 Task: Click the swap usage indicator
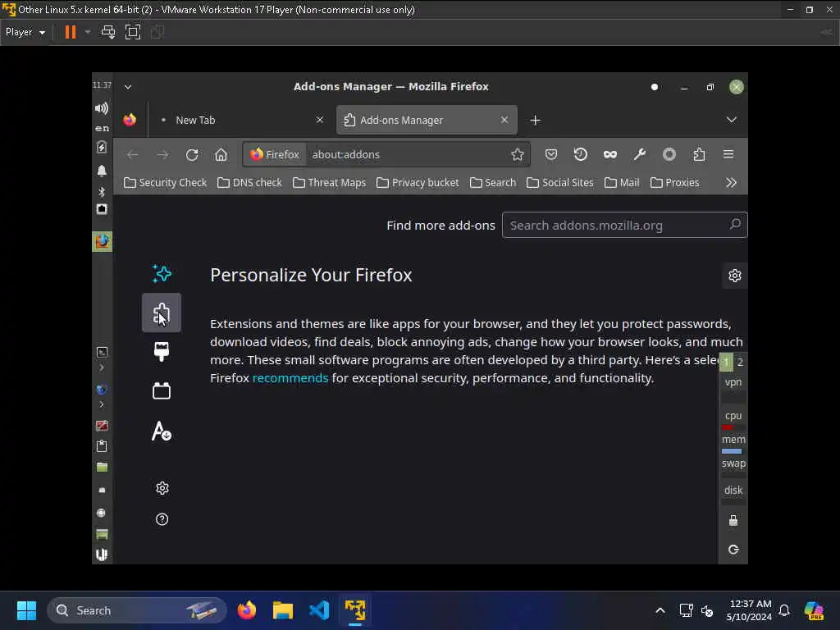(733, 463)
